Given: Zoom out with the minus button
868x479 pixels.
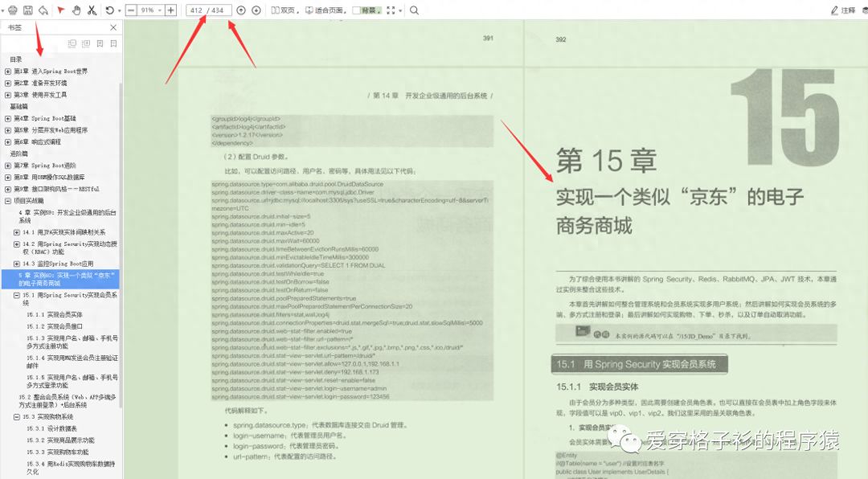Looking at the screenshot, I should [x=131, y=10].
